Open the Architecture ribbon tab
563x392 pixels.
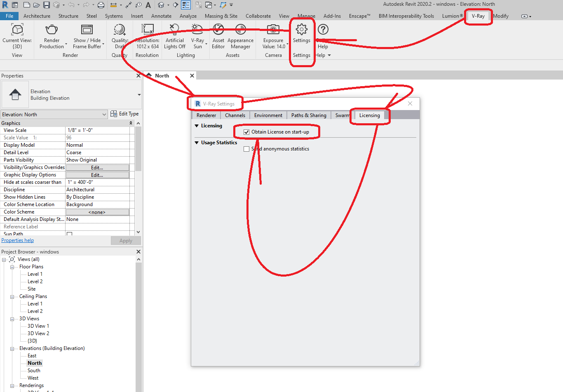tap(37, 16)
